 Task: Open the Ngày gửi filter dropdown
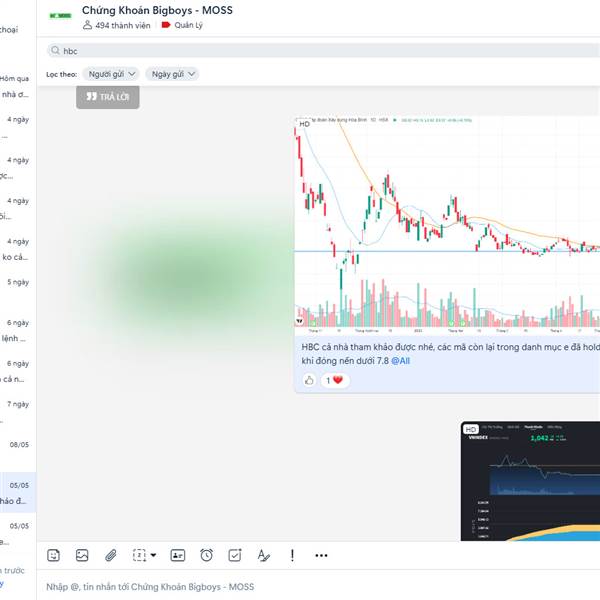(172, 74)
